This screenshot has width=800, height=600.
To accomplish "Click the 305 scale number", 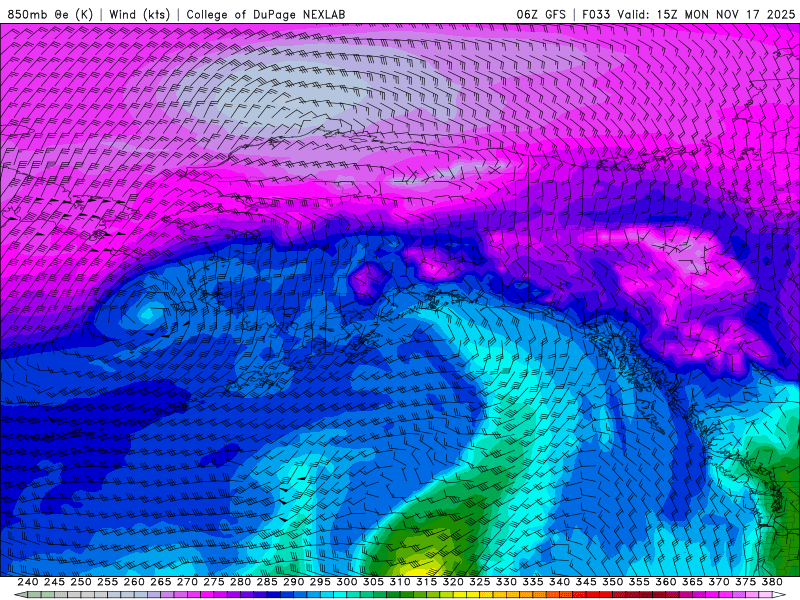I will (x=373, y=582).
